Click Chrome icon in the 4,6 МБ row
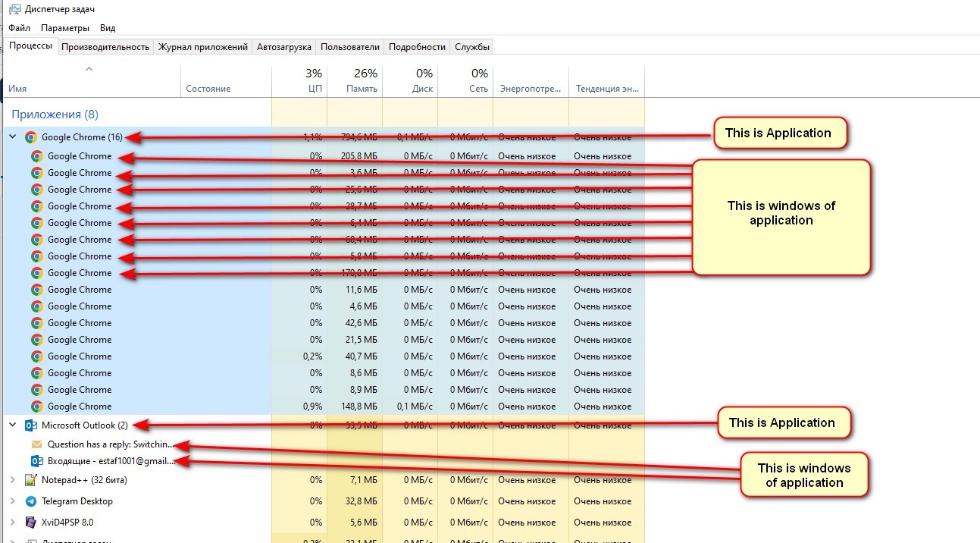The image size is (980, 543). [x=37, y=306]
